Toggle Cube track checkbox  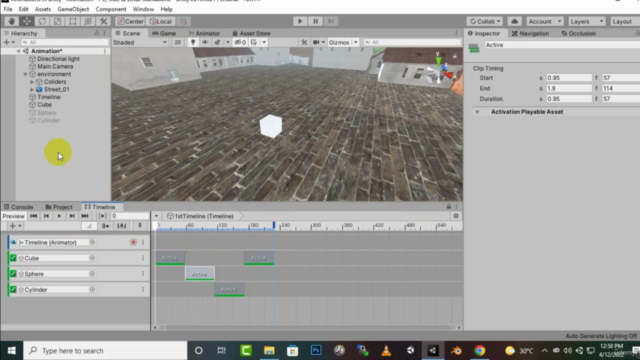tap(13, 258)
